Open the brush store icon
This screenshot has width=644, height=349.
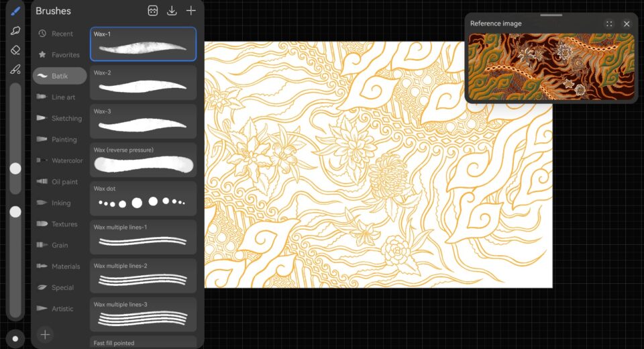click(153, 11)
